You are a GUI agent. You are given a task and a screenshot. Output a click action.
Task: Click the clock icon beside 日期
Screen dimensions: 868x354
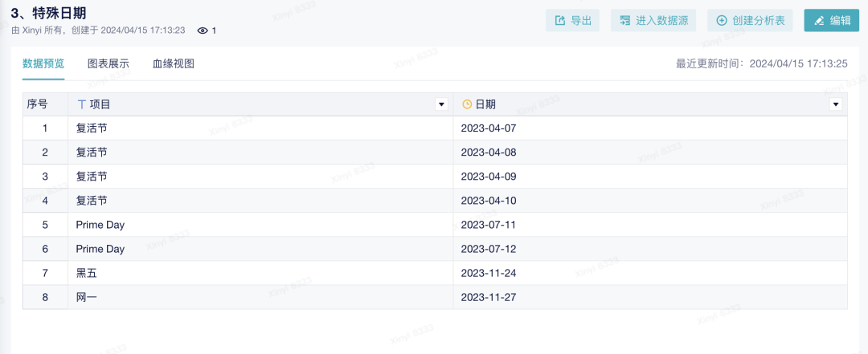(467, 104)
